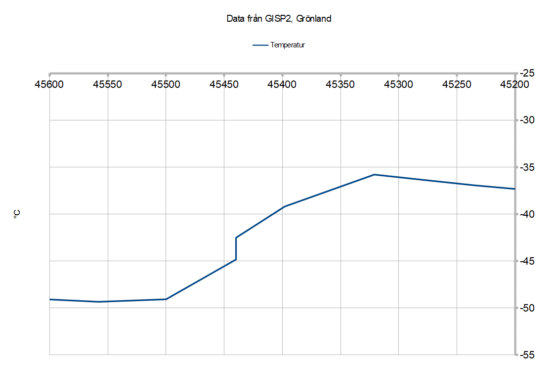This screenshot has width=555, height=392.
Task: Click the blue legend line marker
Action: [260, 45]
